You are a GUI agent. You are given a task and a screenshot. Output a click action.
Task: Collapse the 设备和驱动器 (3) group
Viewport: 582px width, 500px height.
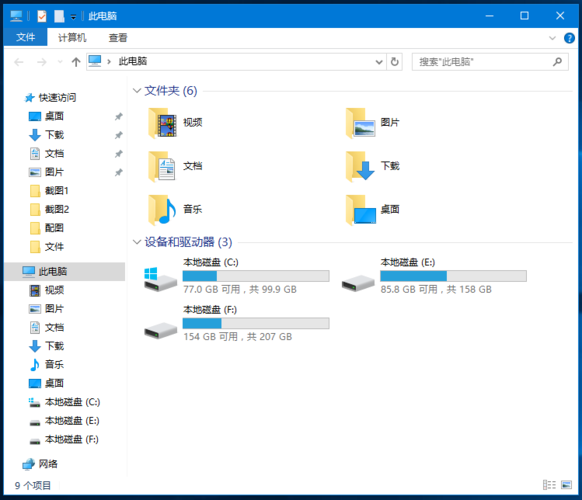pos(137,242)
